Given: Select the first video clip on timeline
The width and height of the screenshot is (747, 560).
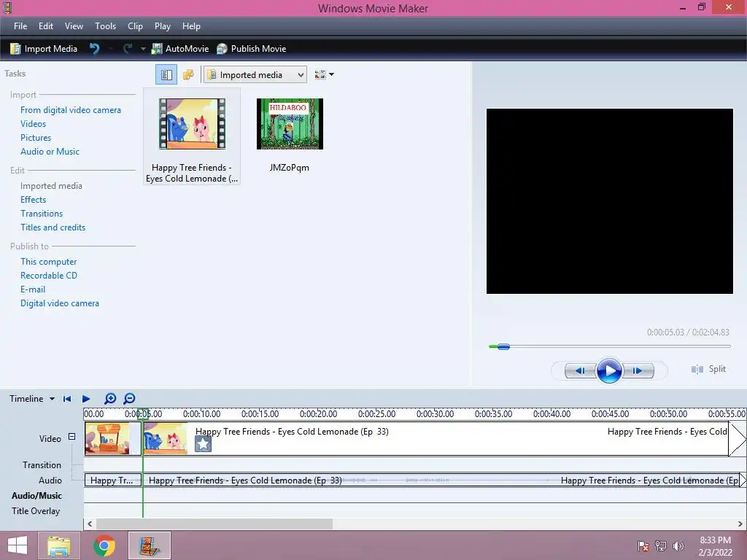Looking at the screenshot, I should [x=113, y=438].
